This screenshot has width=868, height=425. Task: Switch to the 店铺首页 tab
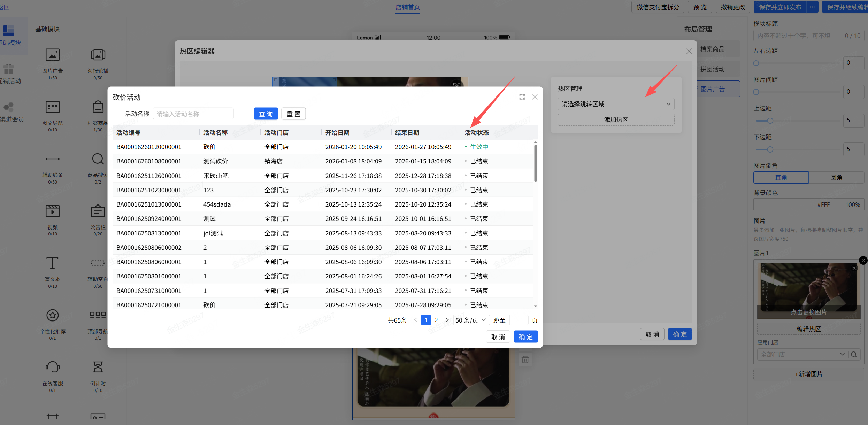coord(407,7)
